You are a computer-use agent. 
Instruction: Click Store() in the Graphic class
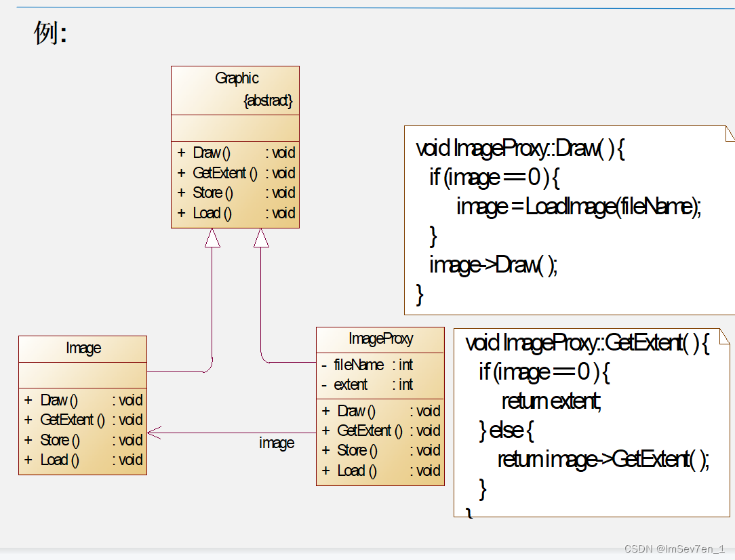point(213,193)
